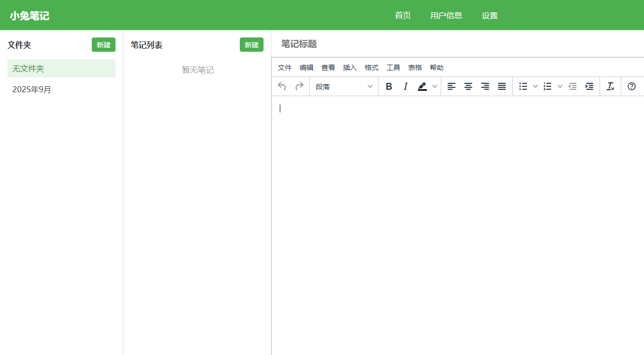The height and width of the screenshot is (355, 644).
Task: Align text to the left
Action: pos(452,86)
